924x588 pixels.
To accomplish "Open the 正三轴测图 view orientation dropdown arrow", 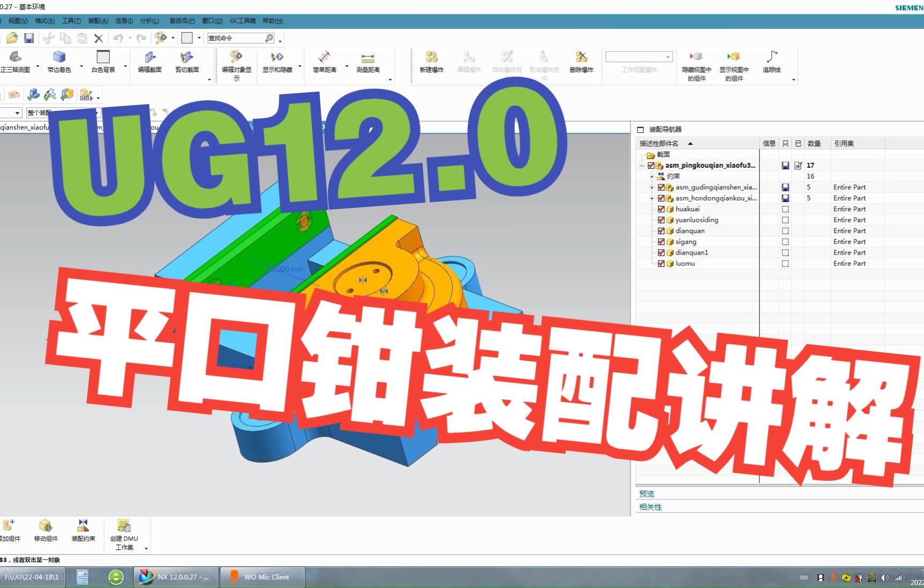I will click(x=37, y=66).
